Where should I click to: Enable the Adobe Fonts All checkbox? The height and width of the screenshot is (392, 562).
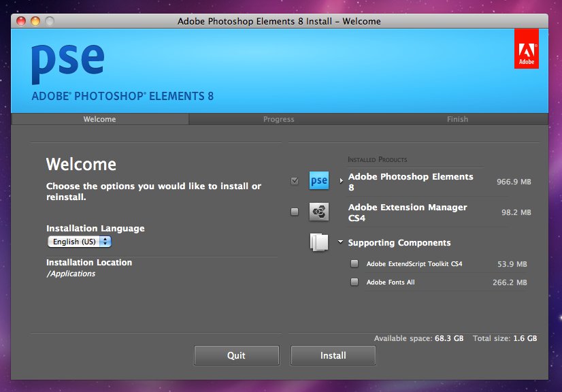coord(354,282)
